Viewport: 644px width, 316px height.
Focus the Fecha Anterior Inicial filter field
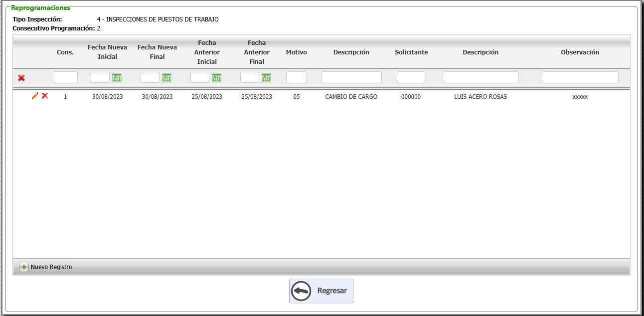point(200,77)
